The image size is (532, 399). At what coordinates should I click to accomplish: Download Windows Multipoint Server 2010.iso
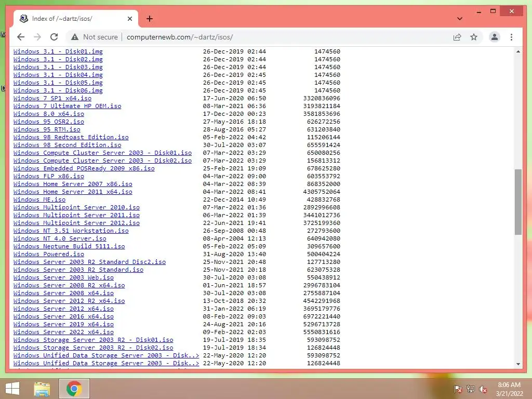click(x=77, y=208)
